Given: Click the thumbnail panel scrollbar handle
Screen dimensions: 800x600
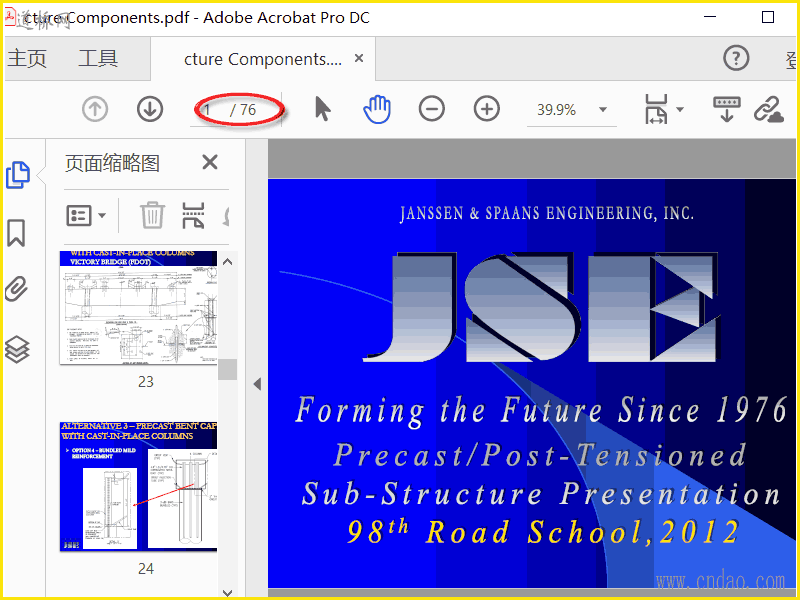Looking at the screenshot, I should (x=228, y=369).
